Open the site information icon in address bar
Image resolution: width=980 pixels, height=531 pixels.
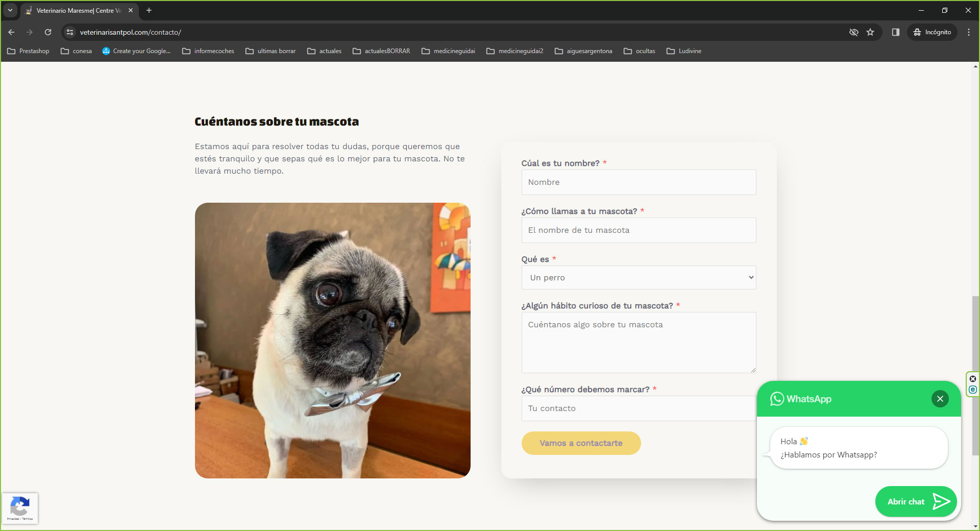point(70,32)
